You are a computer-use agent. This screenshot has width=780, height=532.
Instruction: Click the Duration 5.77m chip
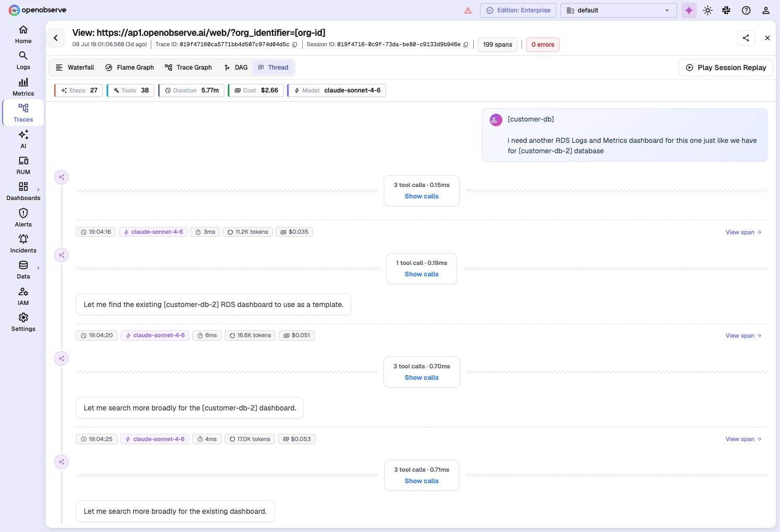191,90
